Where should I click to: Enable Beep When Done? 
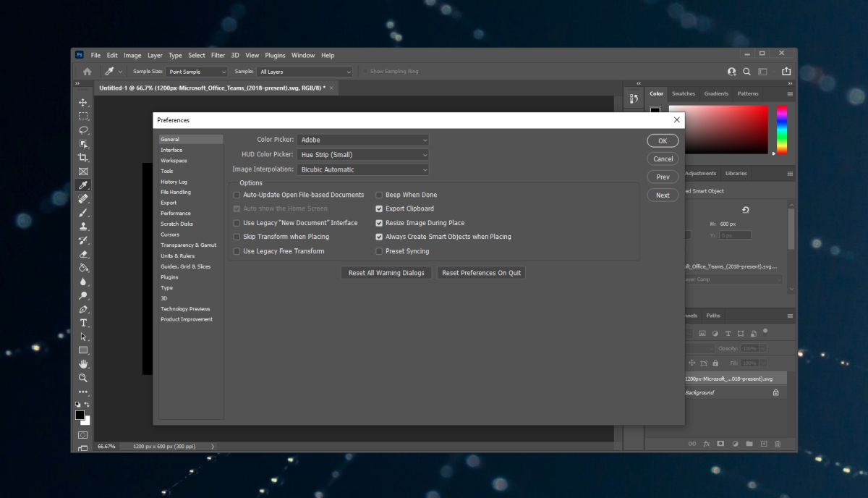tap(379, 195)
